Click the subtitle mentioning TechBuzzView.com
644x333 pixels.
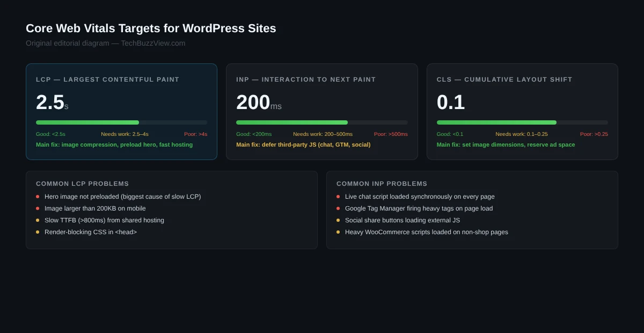(106, 43)
